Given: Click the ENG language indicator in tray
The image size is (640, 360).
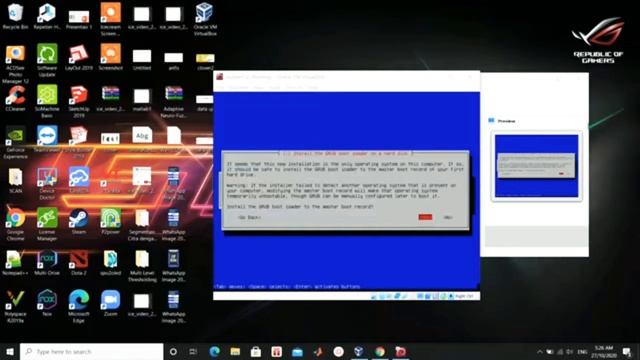Looking at the screenshot, I should pyautogui.click(x=582, y=351).
